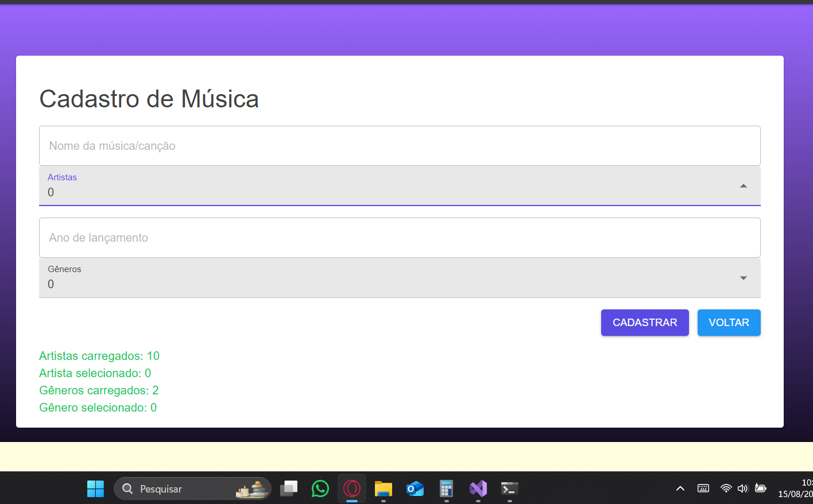The image size is (813, 504).
Task: Show hidden system tray icons
Action: coord(680,489)
